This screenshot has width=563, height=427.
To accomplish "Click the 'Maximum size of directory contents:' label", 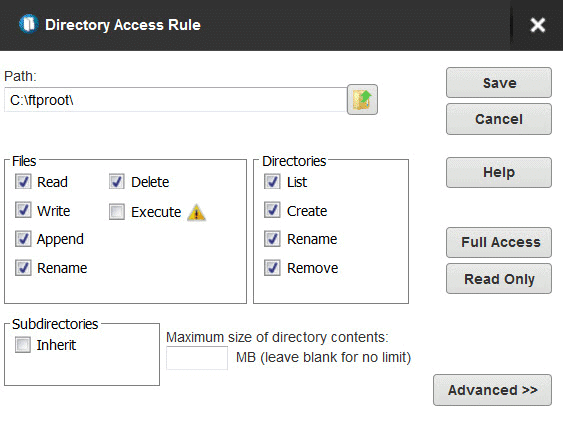I will coord(277,337).
